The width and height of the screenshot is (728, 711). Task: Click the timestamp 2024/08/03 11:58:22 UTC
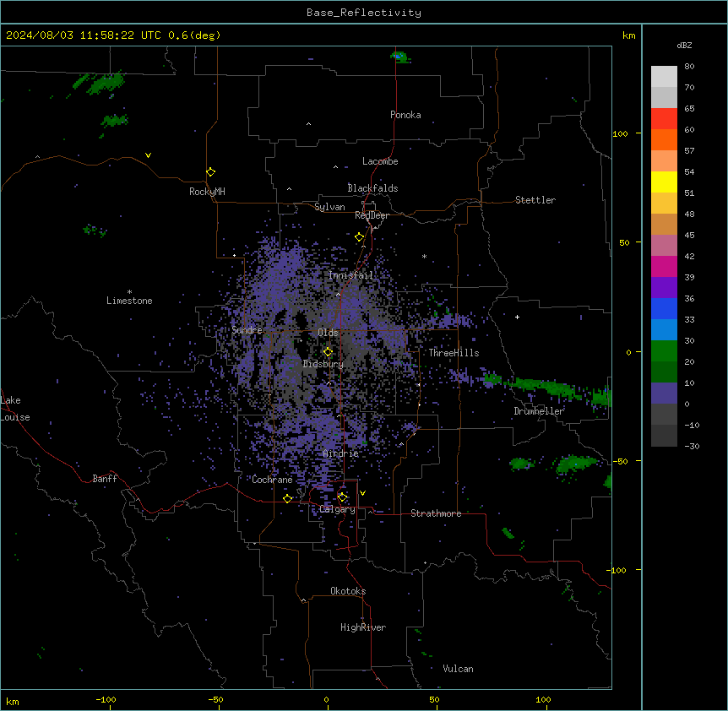(x=84, y=35)
